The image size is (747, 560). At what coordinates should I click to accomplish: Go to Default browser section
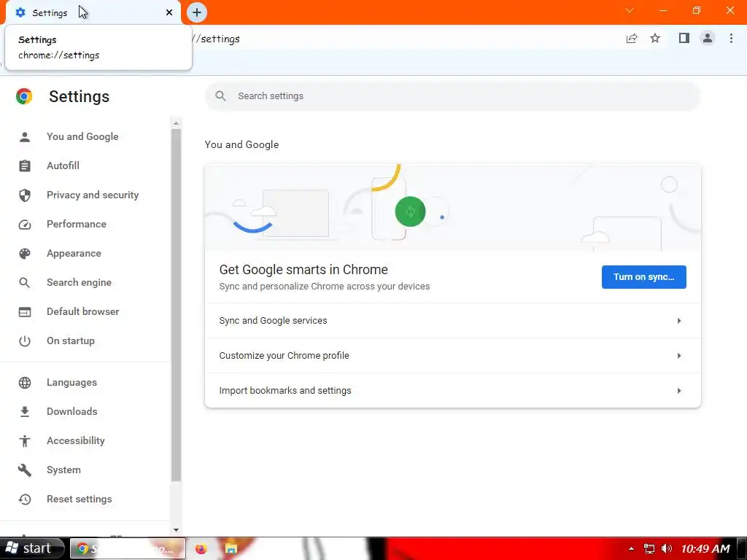click(83, 311)
